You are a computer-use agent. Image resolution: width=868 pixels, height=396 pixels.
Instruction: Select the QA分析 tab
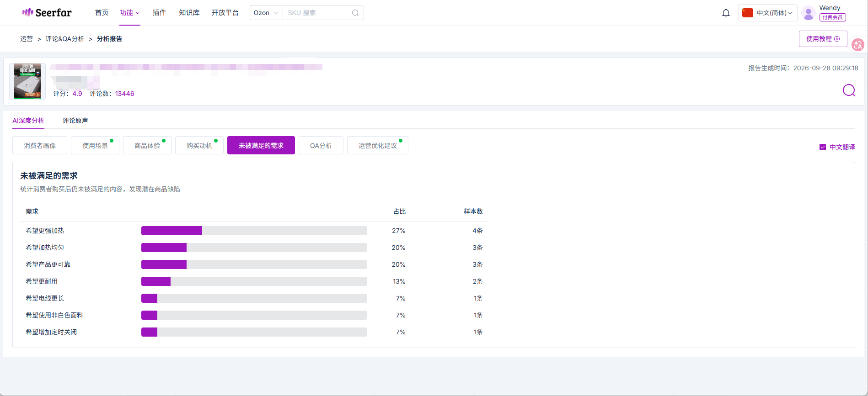[x=321, y=145]
